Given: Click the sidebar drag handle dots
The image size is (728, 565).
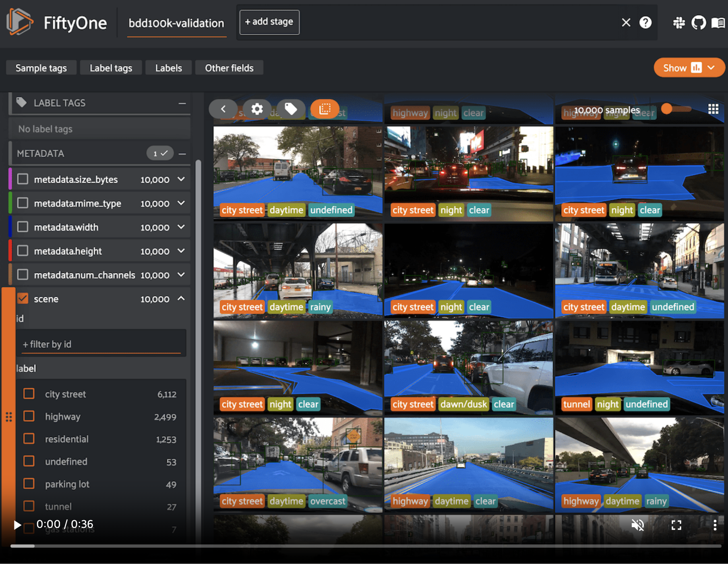Looking at the screenshot, I should pyautogui.click(x=8, y=417).
